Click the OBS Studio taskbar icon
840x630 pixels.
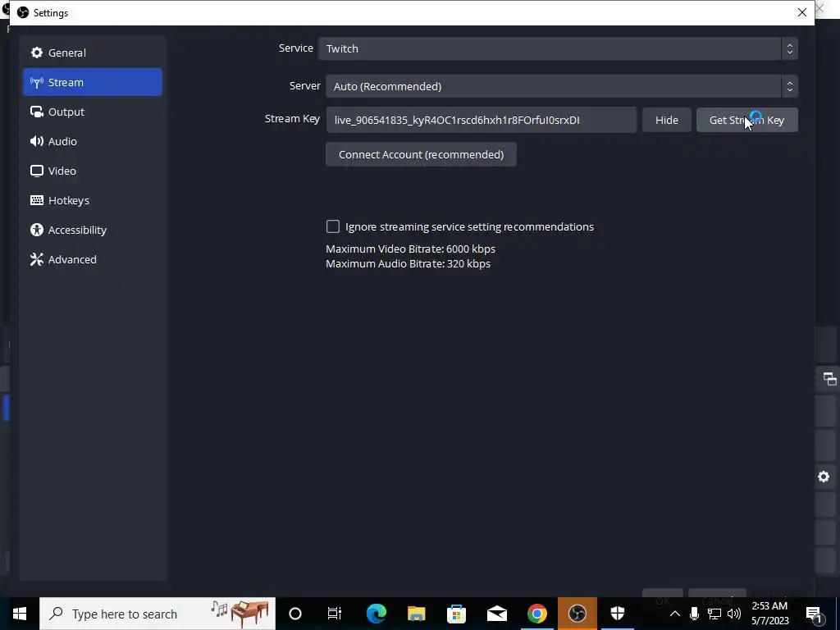[577, 614]
